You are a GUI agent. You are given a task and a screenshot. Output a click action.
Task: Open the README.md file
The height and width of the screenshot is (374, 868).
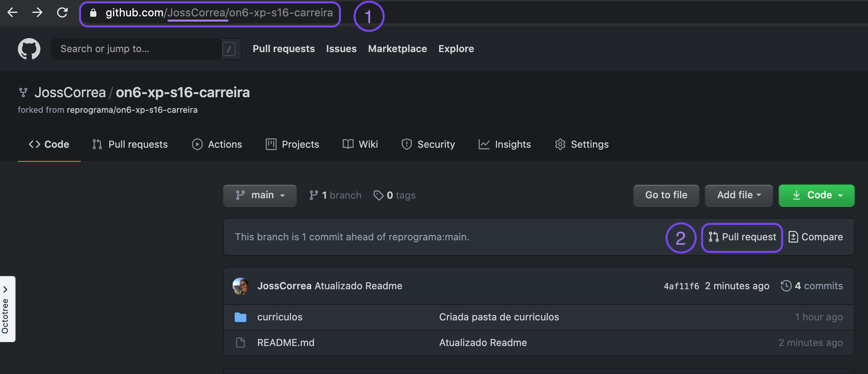point(286,343)
